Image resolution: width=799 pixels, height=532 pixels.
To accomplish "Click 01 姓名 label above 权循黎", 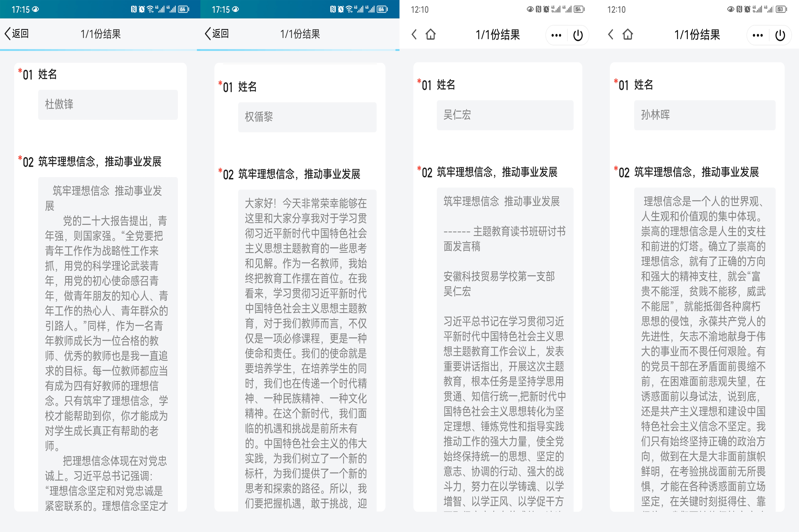I will (x=238, y=87).
